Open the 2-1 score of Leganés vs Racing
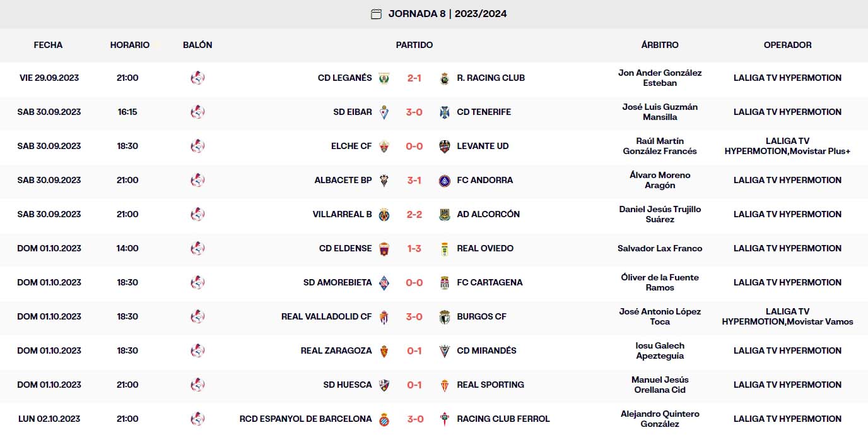Viewport: 868px width, 437px height. (413, 78)
